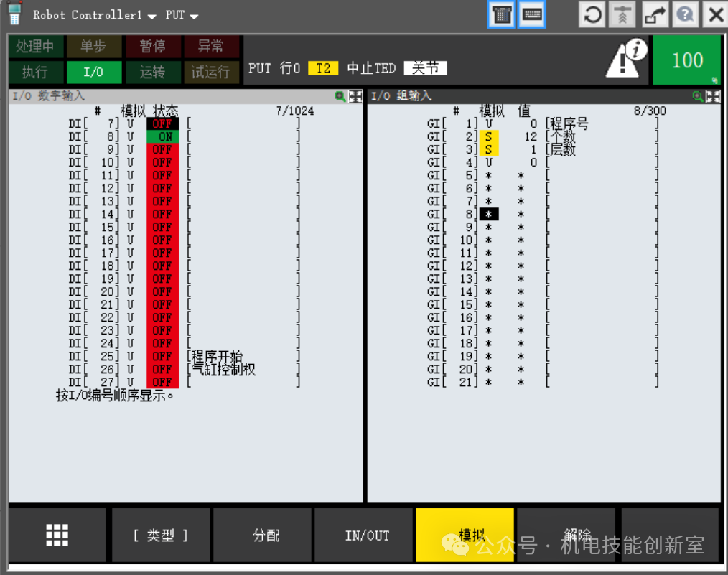
Task: Open the Robot Controller1 dropdown
Action: 94,15
